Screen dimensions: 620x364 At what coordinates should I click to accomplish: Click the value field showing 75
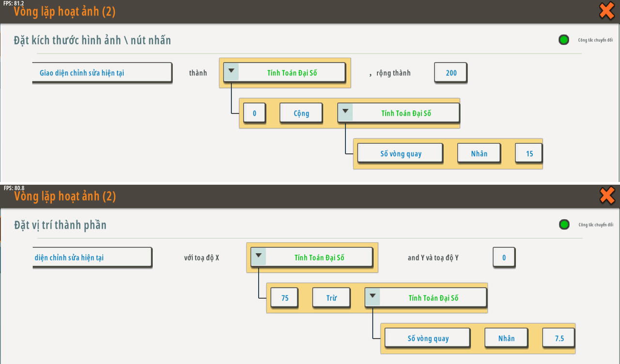click(x=284, y=298)
